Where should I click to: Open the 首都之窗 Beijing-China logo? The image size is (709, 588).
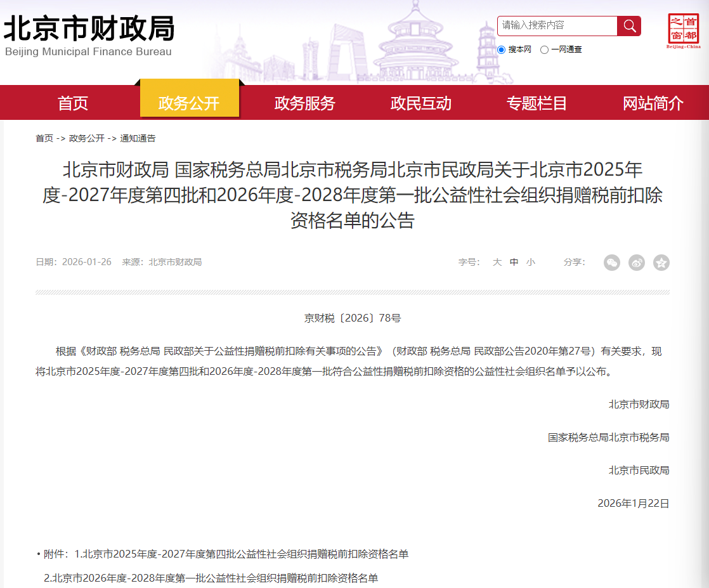tap(684, 29)
